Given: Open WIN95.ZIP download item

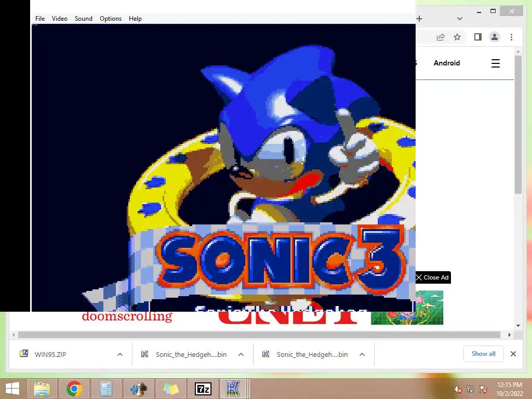Looking at the screenshot, I should [50, 354].
